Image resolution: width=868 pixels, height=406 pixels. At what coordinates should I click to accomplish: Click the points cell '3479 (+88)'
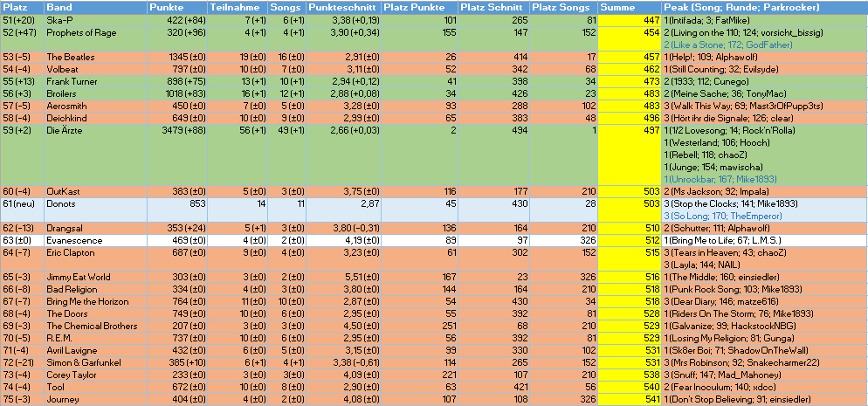[177, 155]
